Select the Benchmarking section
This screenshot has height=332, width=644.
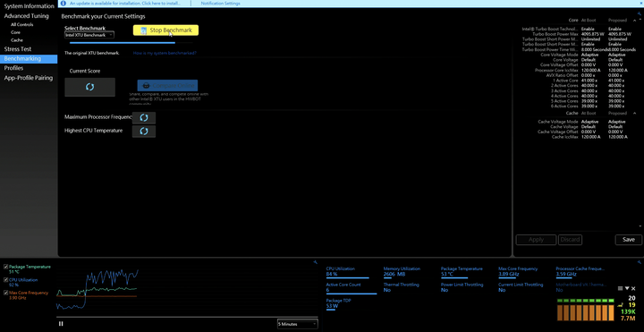pyautogui.click(x=29, y=59)
